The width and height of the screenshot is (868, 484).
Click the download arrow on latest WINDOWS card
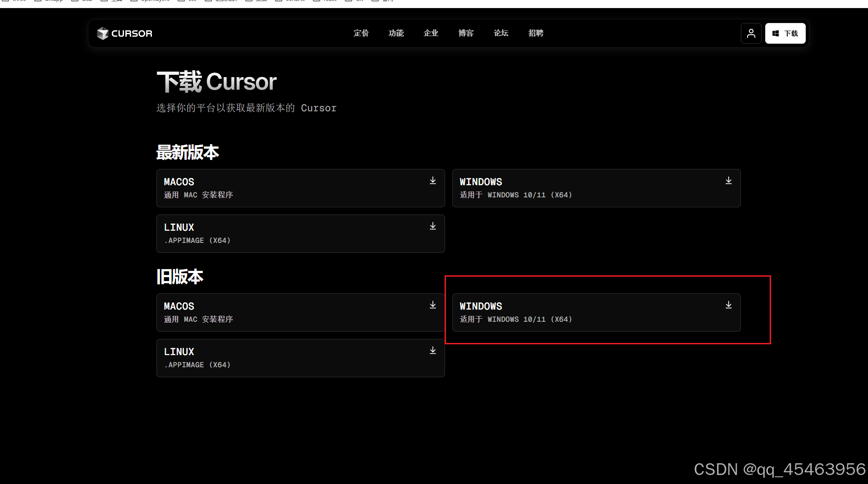coord(729,181)
